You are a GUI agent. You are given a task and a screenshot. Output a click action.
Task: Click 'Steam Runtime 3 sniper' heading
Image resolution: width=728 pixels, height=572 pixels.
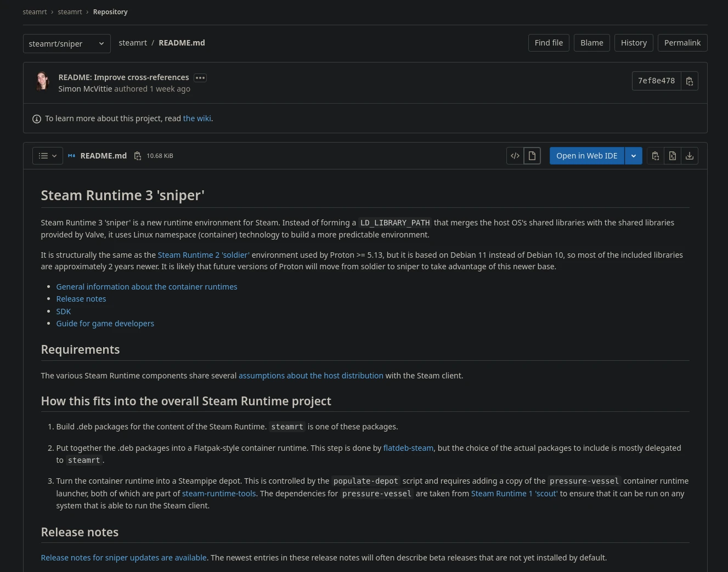(x=122, y=195)
